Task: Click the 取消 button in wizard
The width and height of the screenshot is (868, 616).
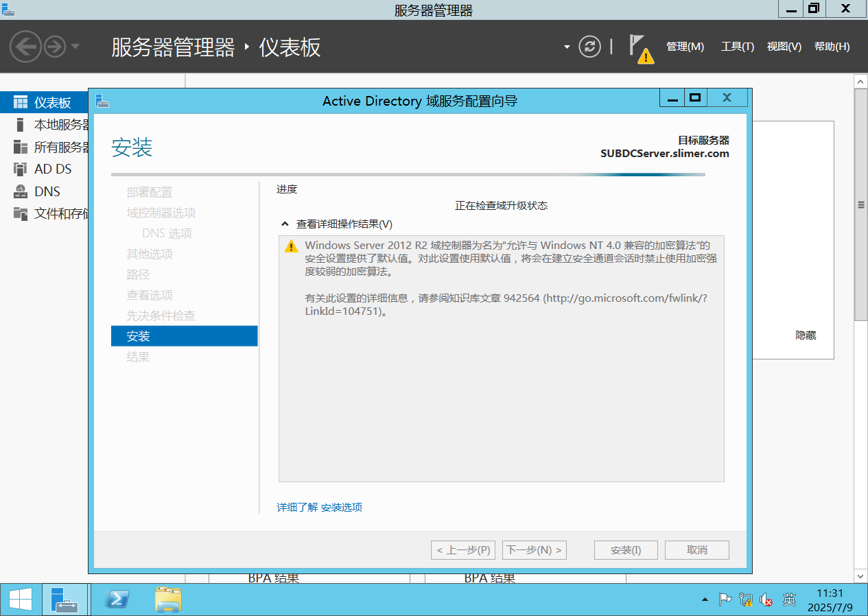Action: click(696, 550)
